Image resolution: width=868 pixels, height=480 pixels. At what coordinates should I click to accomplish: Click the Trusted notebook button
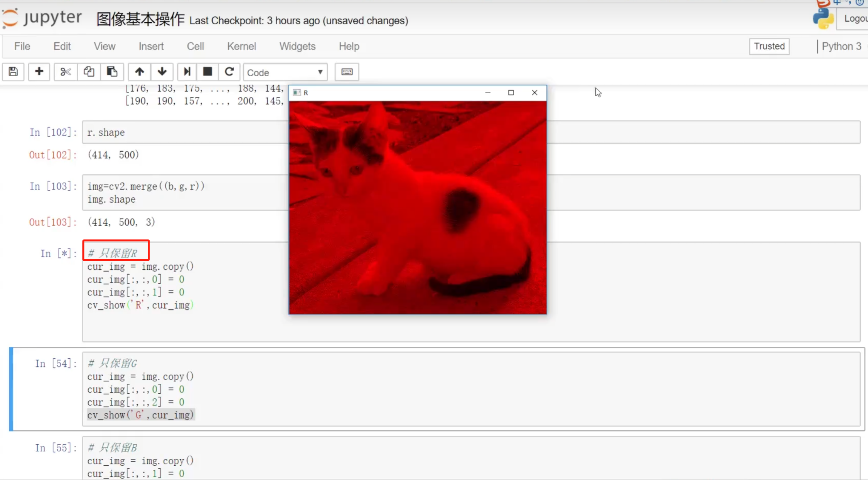(x=769, y=46)
